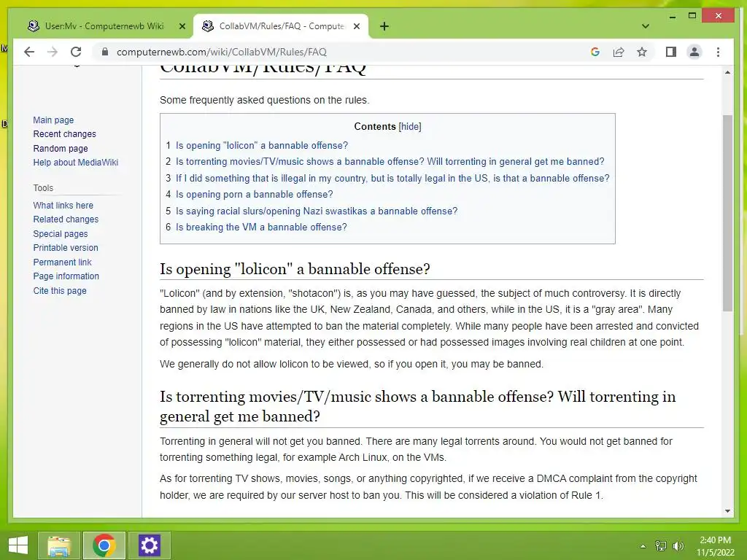Expand the tab search chevron
Image resolution: width=747 pixels, height=560 pixels.
[x=646, y=26]
